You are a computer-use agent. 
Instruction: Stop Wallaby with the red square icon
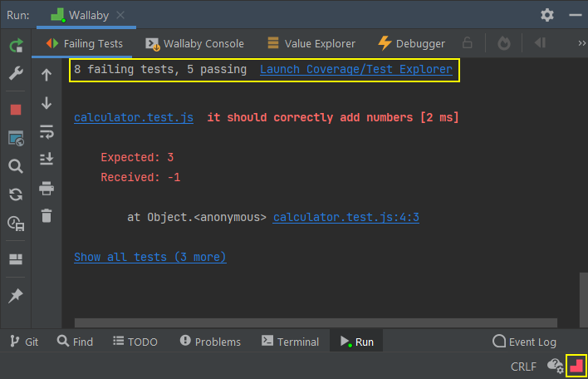tap(16, 109)
